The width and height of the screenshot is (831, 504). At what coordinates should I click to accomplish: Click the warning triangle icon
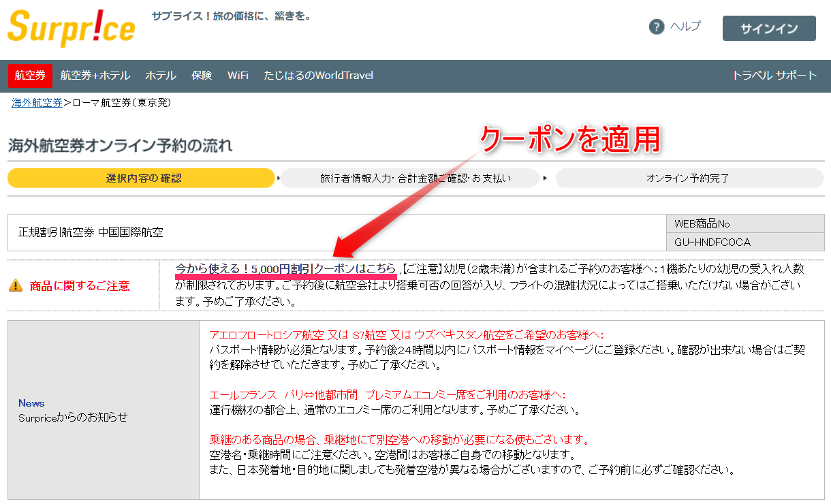pyautogui.click(x=16, y=286)
